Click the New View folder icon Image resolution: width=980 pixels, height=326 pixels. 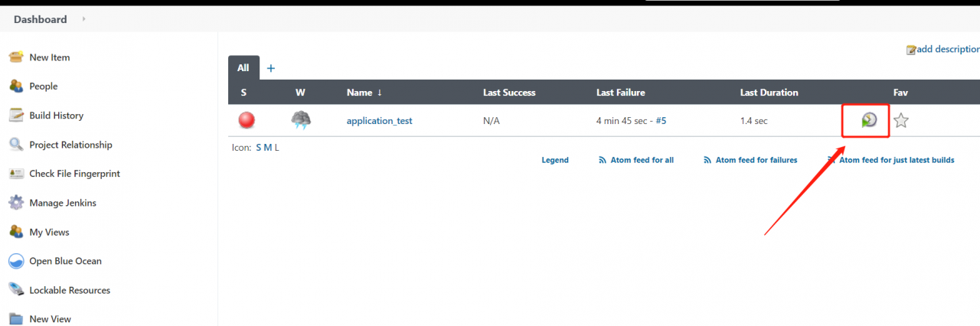(15, 318)
